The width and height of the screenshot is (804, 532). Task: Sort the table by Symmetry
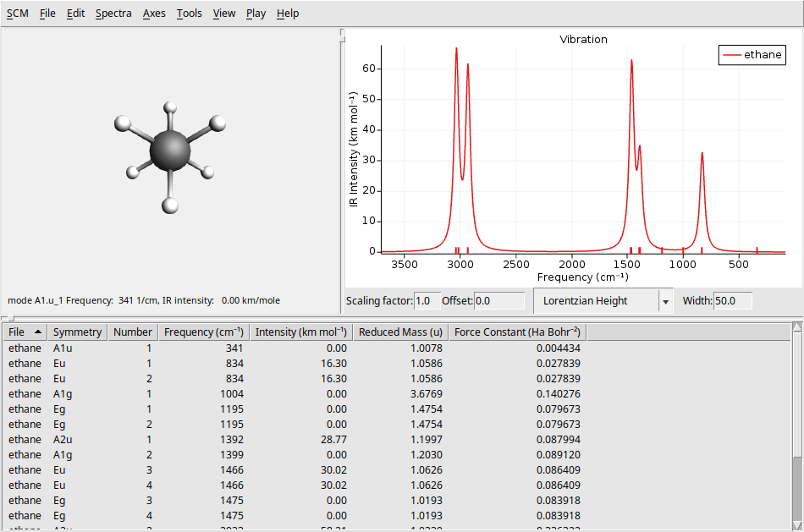coord(77,331)
